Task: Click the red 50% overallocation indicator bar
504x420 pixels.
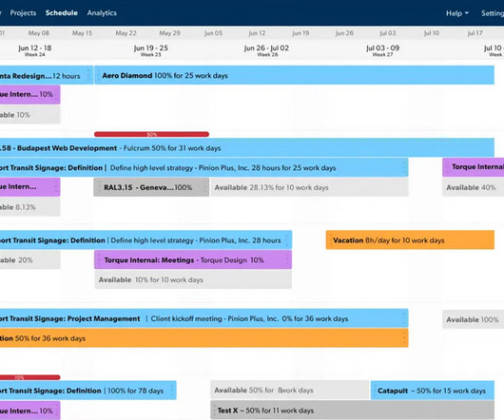Action: pyautogui.click(x=152, y=134)
